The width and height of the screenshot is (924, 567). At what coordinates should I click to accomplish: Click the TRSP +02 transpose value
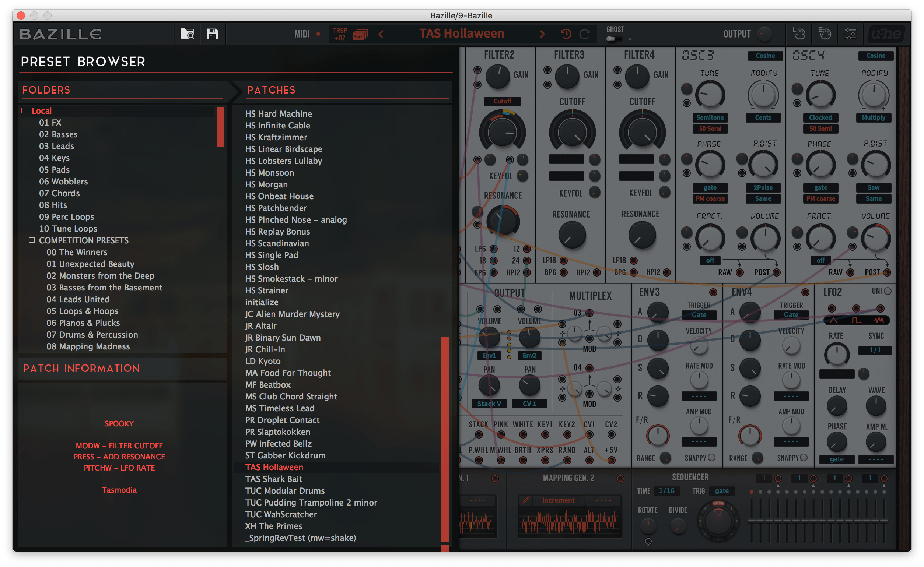coord(340,34)
